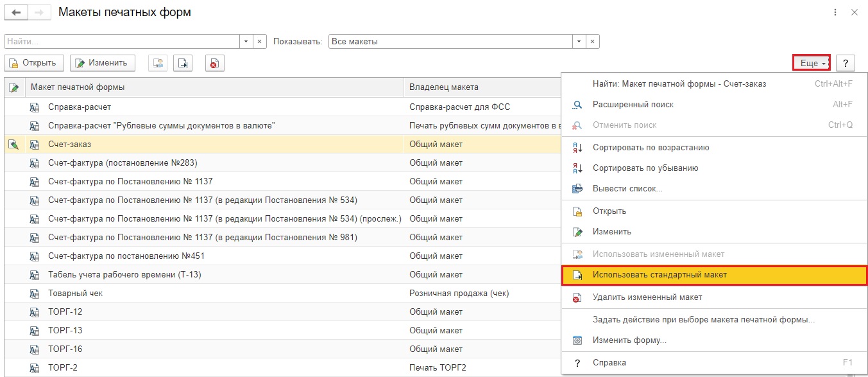Clear the Найти search field with its X button
Viewport: 868px width, 377px height.
(x=260, y=41)
